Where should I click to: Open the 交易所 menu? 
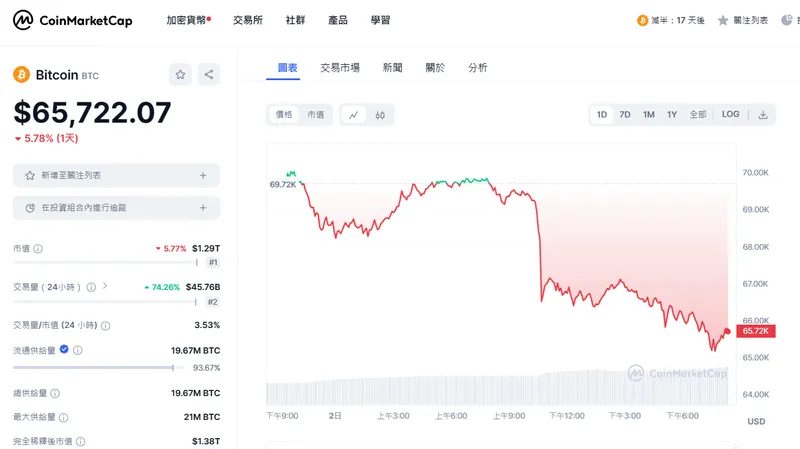pyautogui.click(x=248, y=20)
